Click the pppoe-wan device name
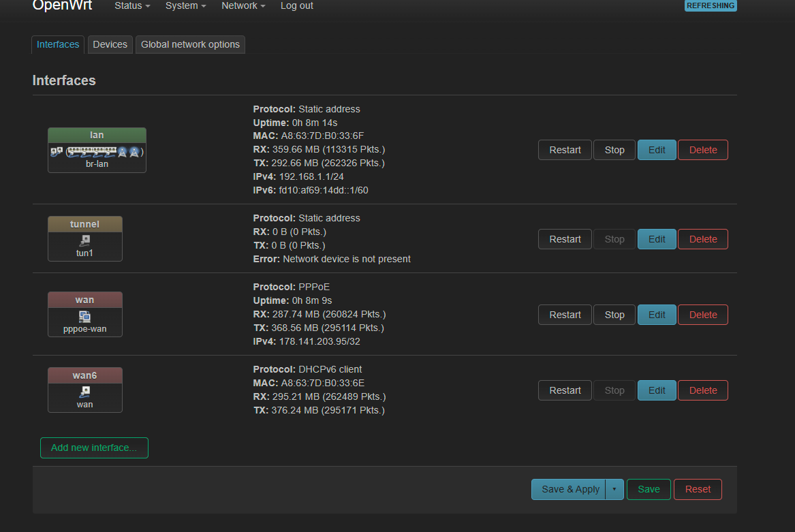The height and width of the screenshot is (532, 795). coord(84,328)
